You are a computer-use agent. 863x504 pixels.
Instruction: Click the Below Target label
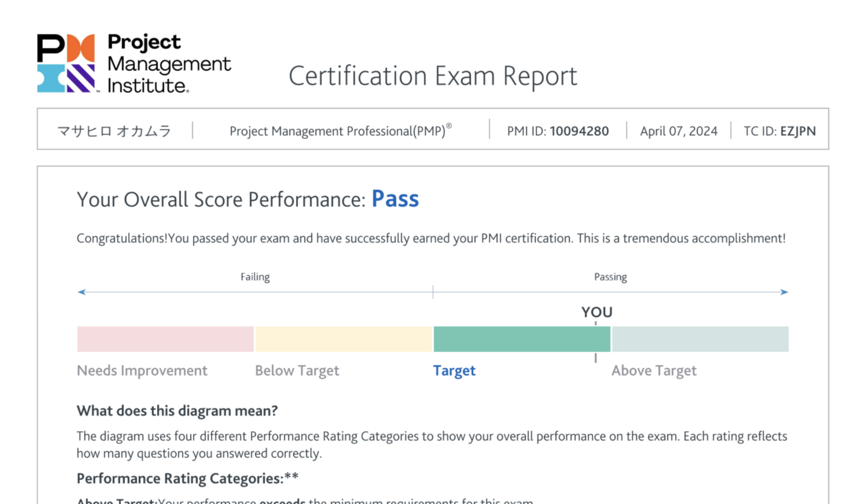pos(297,371)
